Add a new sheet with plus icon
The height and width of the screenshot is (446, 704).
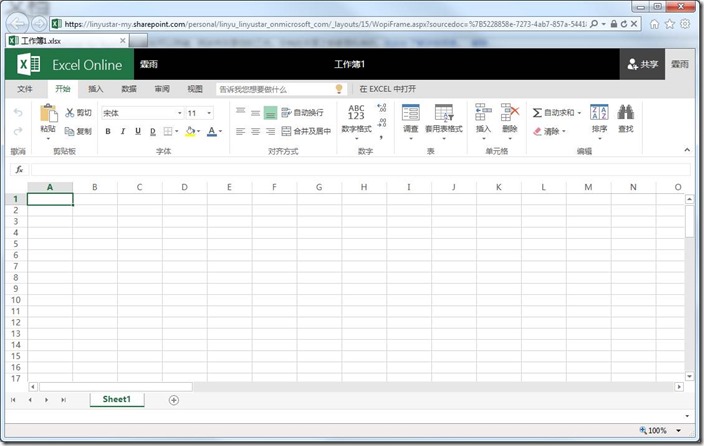174,400
